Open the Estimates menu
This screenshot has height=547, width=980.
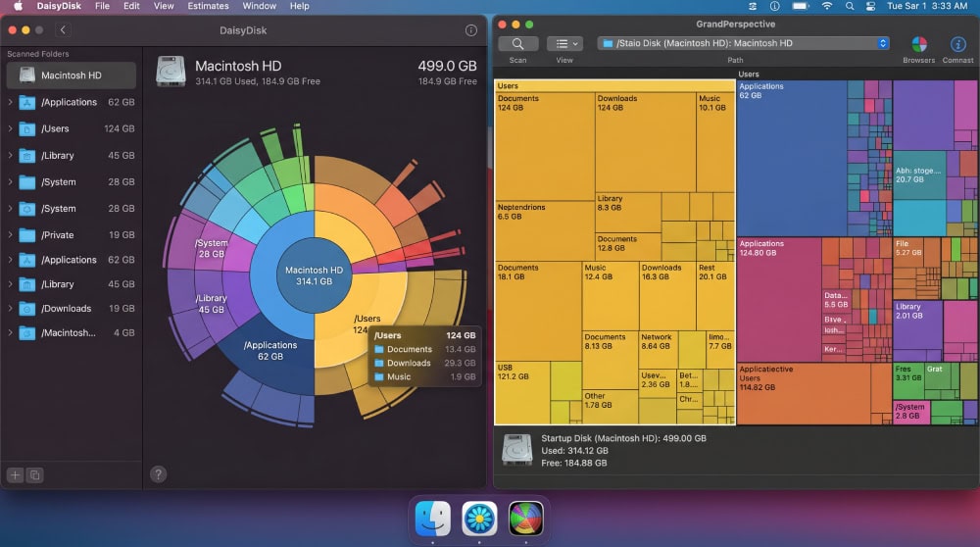208,6
